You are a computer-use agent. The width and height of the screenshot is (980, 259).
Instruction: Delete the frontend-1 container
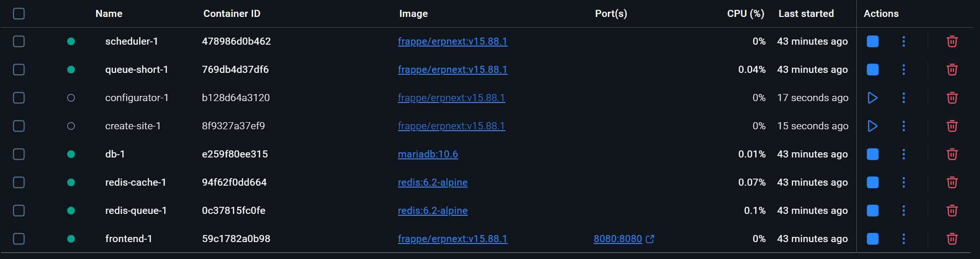[952, 239]
